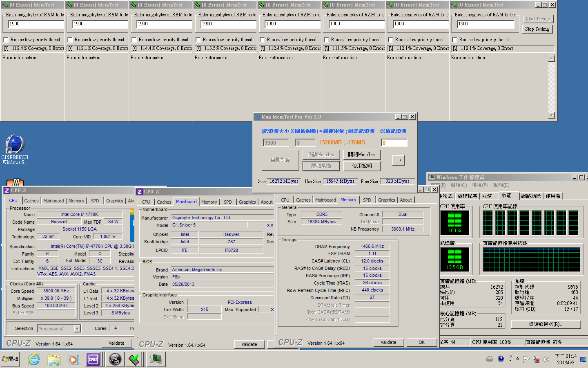Switch to the 使用者 tab in Task Manager

click(553, 196)
